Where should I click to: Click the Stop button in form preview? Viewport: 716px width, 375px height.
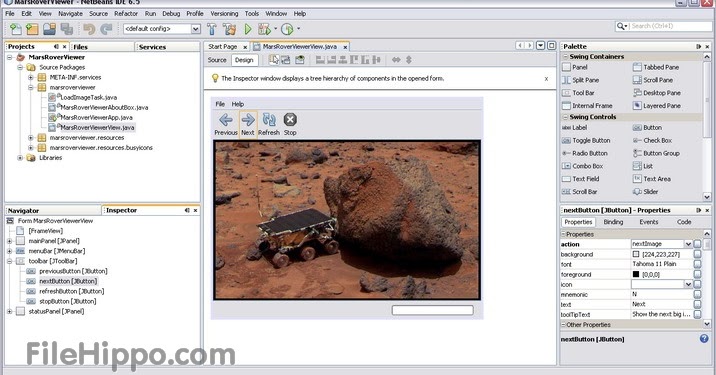click(x=290, y=124)
